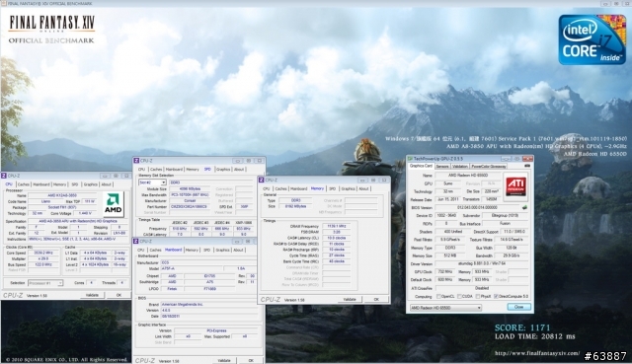
Task: Click the DRAM Frequency value field
Action: click(x=336, y=226)
